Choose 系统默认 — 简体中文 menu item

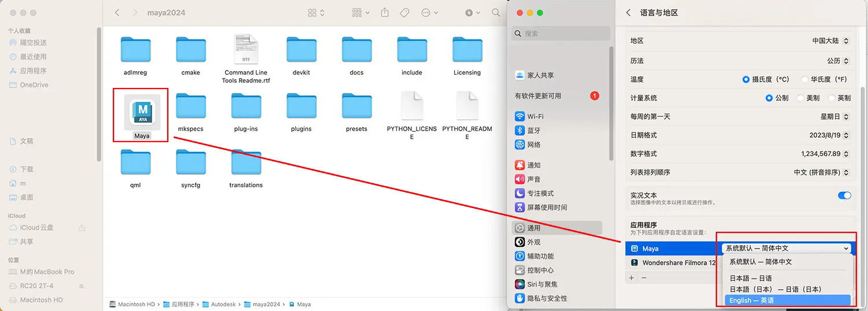[788, 262]
